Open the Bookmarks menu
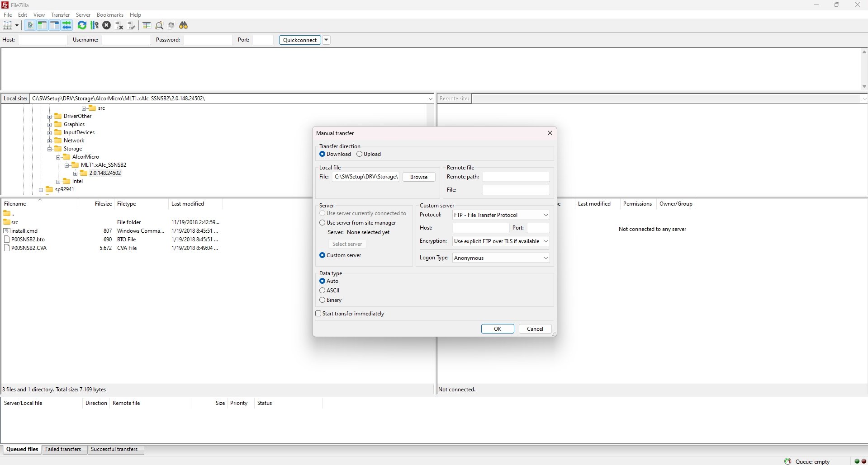The width and height of the screenshot is (868, 465). point(110,15)
